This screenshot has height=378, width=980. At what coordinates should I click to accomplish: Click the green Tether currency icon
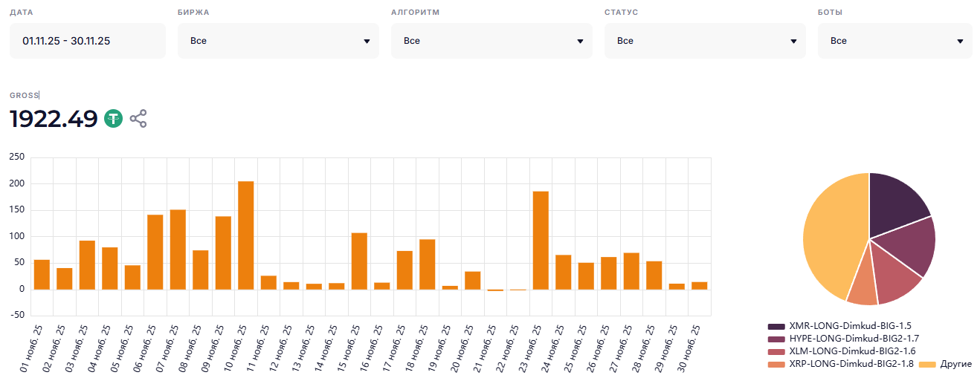113,119
